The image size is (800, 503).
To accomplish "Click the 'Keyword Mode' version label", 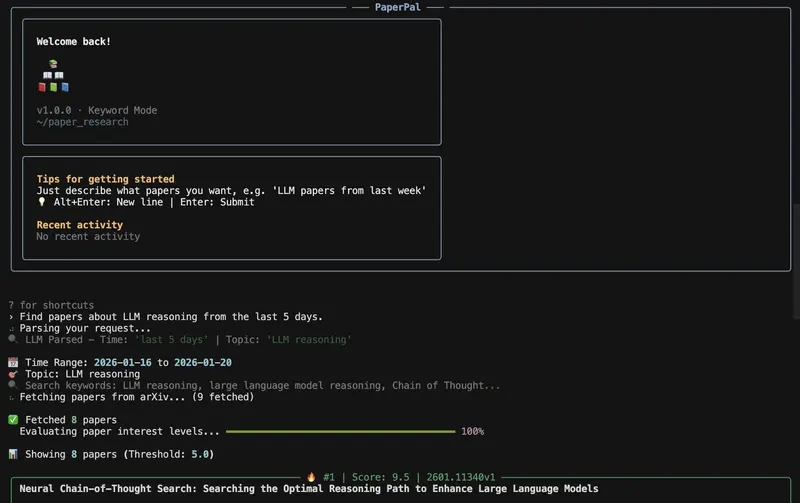I will [118, 110].
